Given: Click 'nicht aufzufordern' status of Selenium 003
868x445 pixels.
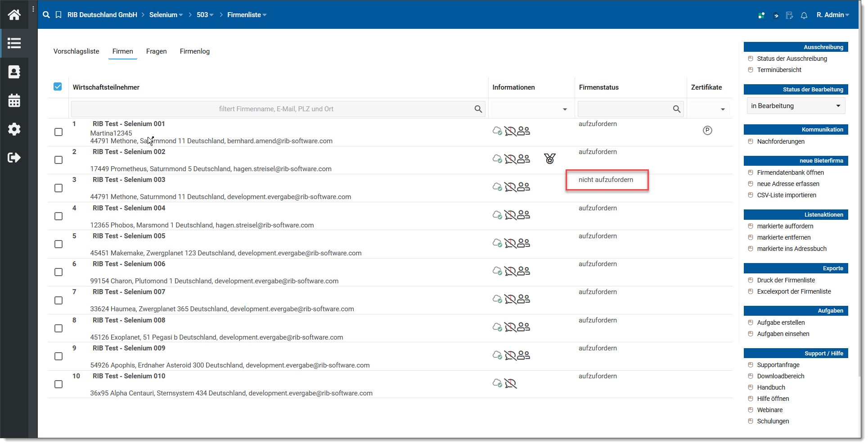Looking at the screenshot, I should click(606, 180).
